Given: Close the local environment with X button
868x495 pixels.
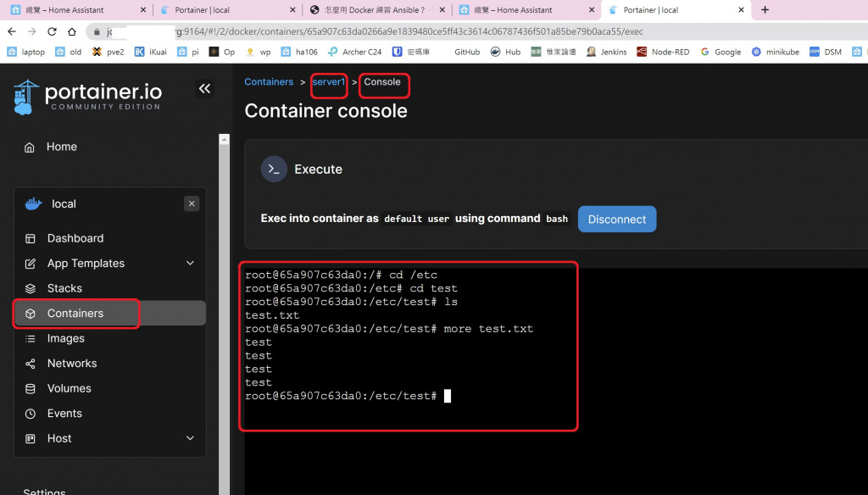Looking at the screenshot, I should [192, 203].
